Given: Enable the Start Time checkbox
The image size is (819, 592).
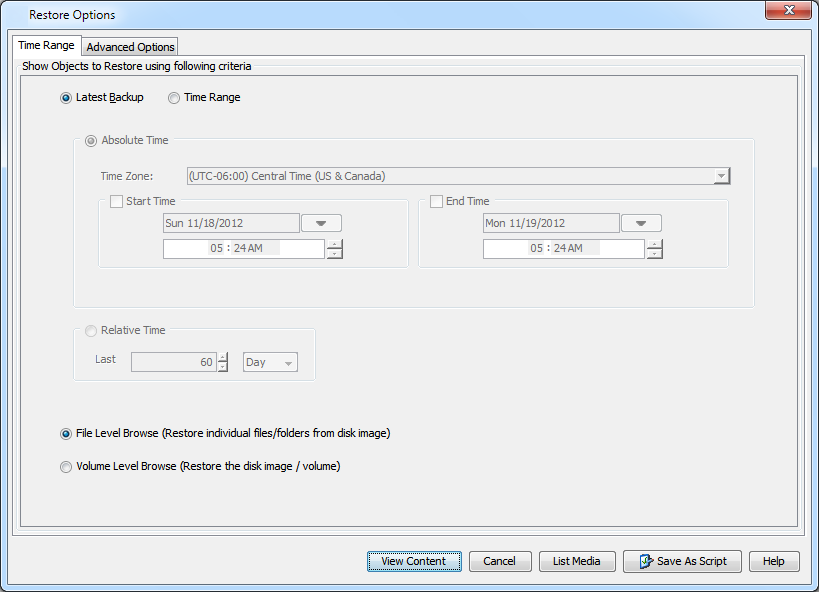Looking at the screenshot, I should point(116,200).
